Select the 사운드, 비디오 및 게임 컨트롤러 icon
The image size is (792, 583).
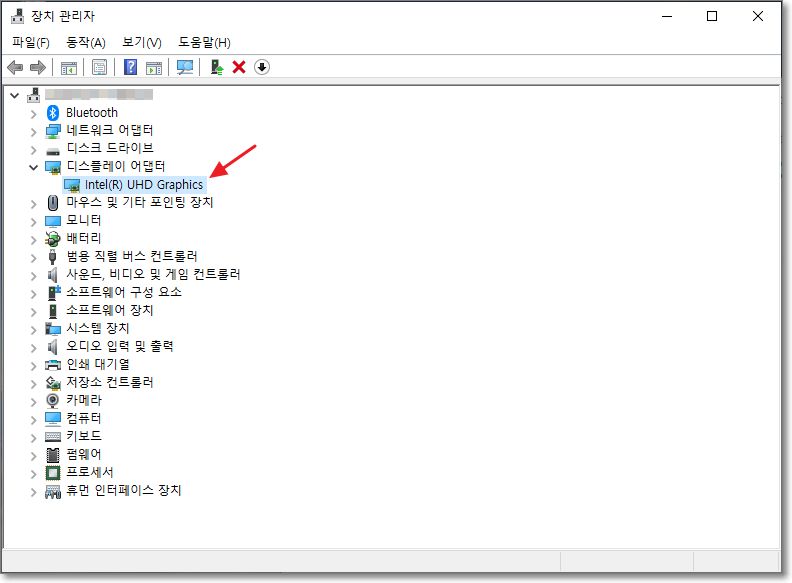[x=53, y=274]
